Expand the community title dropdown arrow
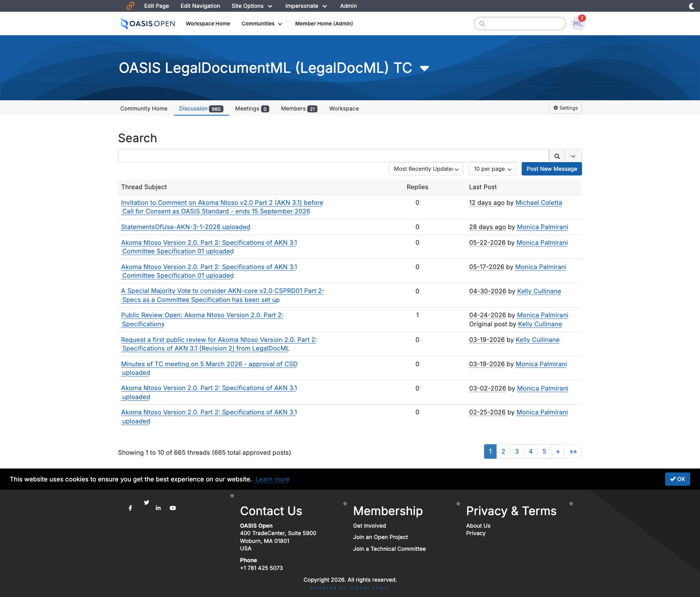Image resolution: width=700 pixels, height=597 pixels. 424,69
